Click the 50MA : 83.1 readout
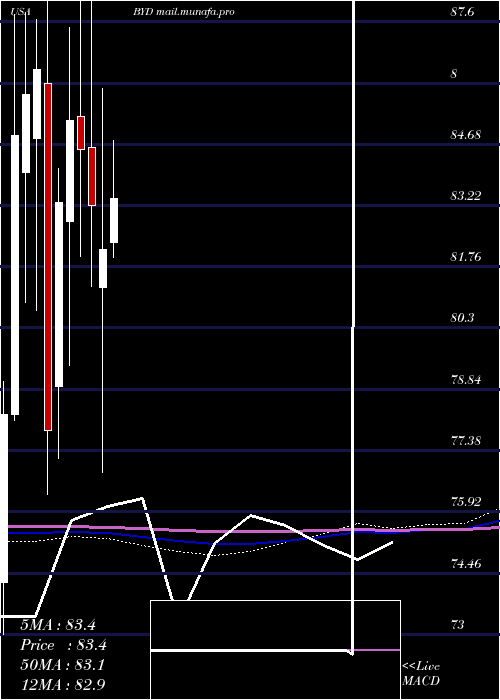 62,665
